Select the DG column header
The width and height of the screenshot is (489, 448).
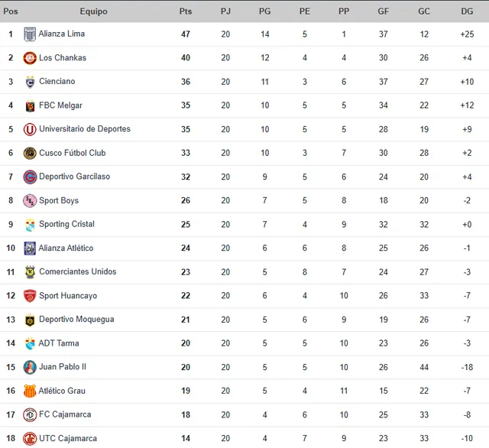coord(467,11)
